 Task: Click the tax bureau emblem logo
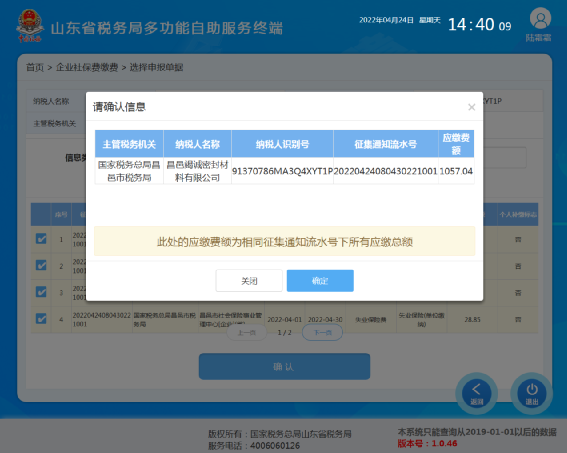(30, 26)
